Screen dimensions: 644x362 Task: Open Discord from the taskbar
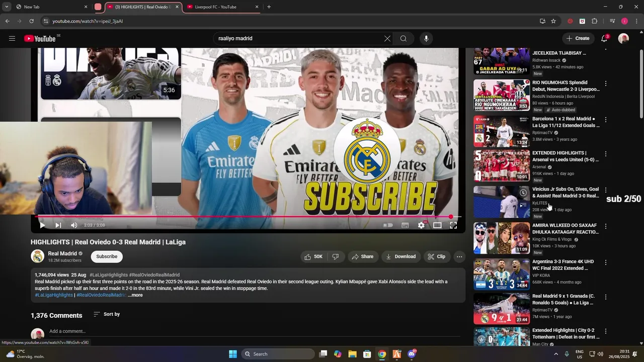coord(412,354)
